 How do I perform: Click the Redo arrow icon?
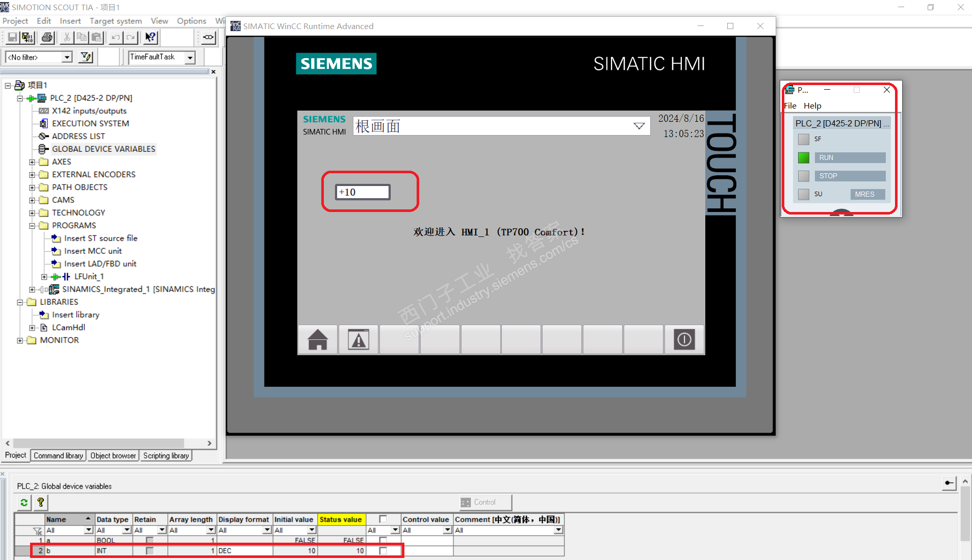(131, 37)
